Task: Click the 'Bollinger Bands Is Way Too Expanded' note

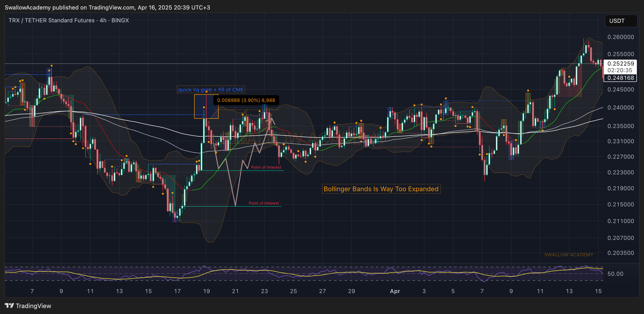Action: (381, 189)
